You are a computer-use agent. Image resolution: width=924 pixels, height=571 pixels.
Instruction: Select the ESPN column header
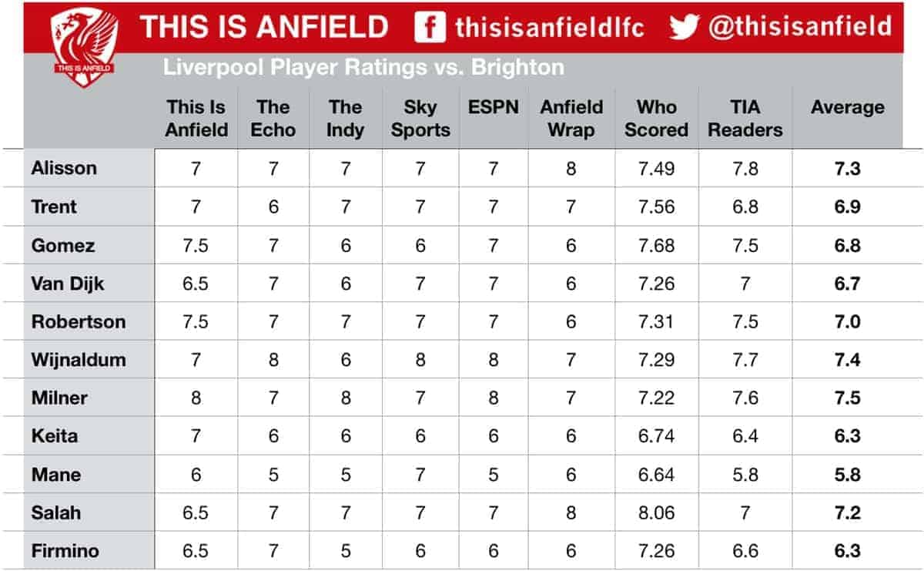point(493,108)
